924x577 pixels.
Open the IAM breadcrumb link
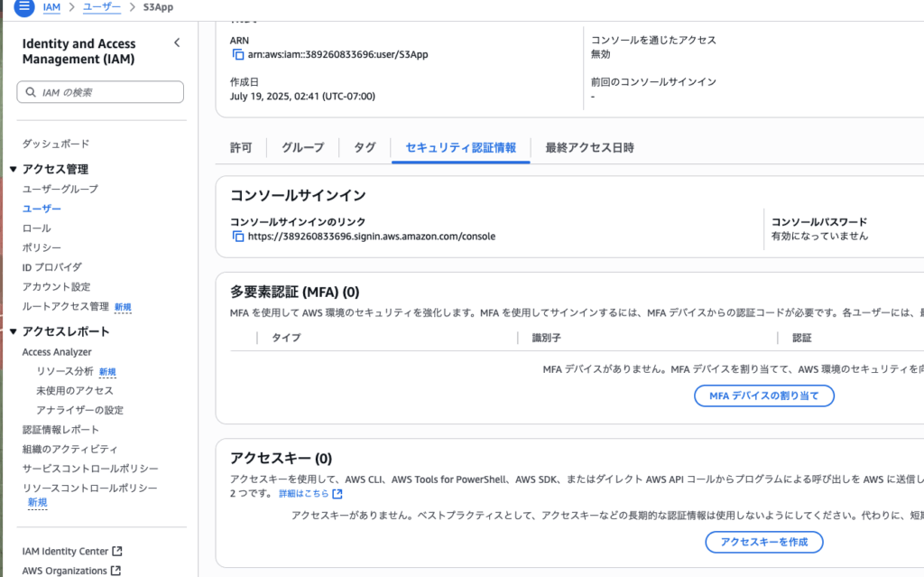pos(51,7)
